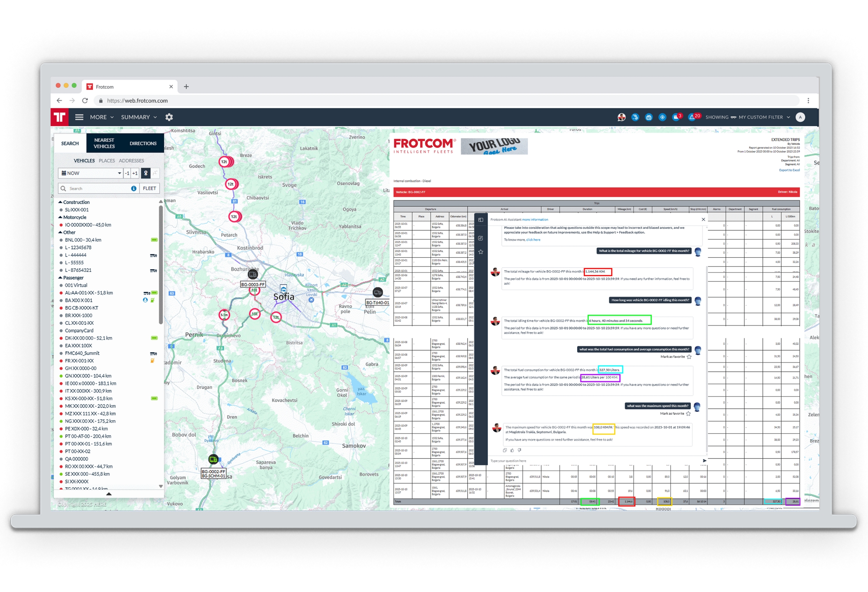This screenshot has height=592, width=868.
Task: Open favorites star icon in assistant sidebar
Action: pyautogui.click(x=481, y=252)
